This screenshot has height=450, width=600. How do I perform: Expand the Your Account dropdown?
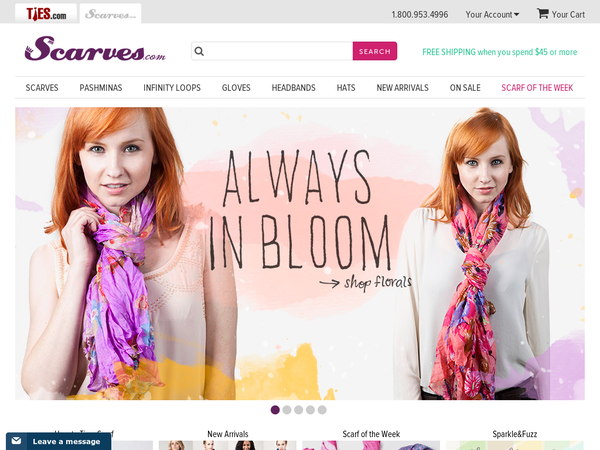coord(492,15)
